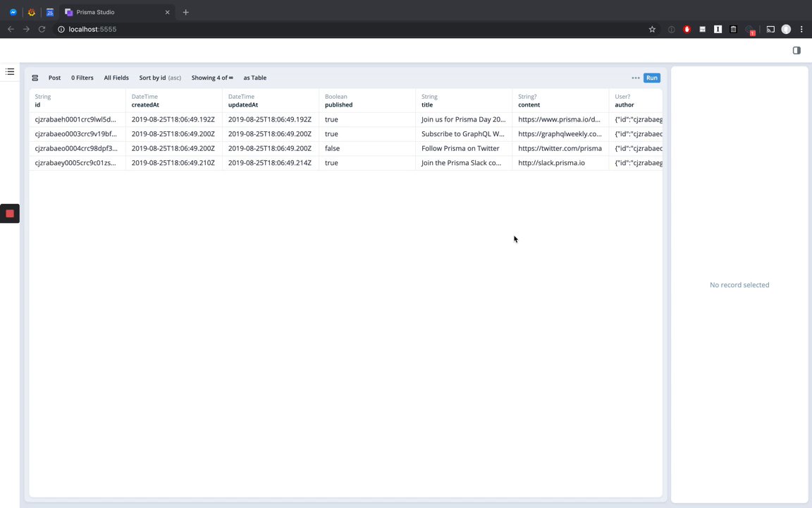Select title 'Subscribe to GraphQL W...'
Image resolution: width=812 pixels, height=508 pixels.
pyautogui.click(x=464, y=134)
